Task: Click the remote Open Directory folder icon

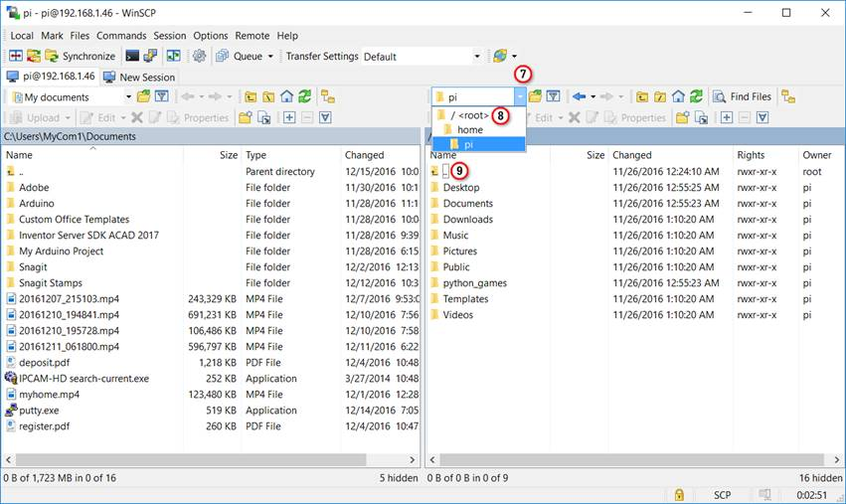Action: pyautogui.click(x=535, y=96)
